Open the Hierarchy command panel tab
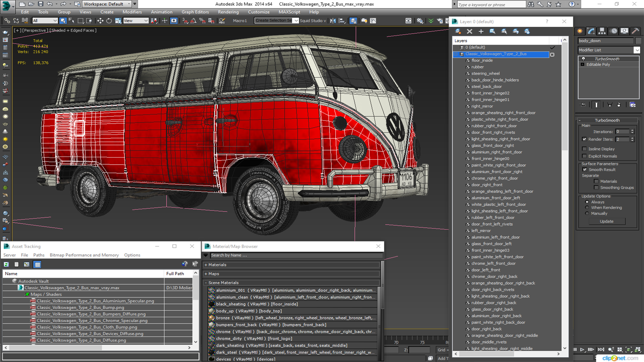Viewport: 644px width, 362px height. 602,31
